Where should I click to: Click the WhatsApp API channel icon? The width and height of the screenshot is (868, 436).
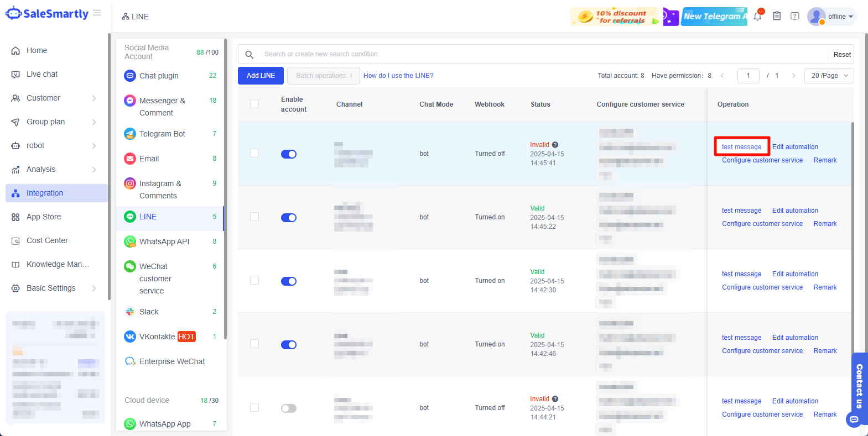coord(130,241)
